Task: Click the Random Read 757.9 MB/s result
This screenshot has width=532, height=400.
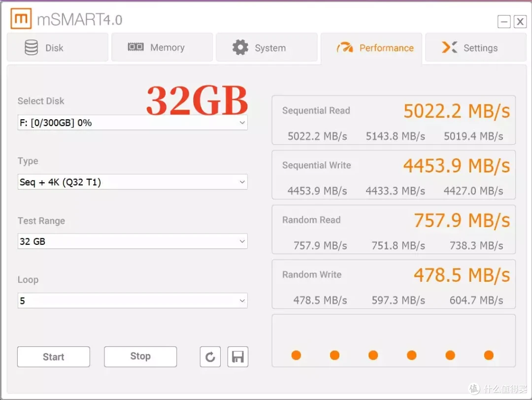Action: click(462, 221)
